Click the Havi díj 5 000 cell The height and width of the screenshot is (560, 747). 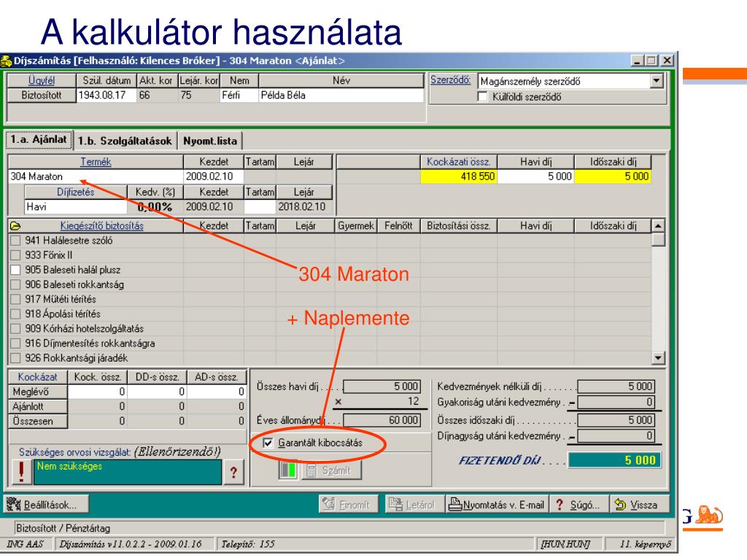coord(535,176)
